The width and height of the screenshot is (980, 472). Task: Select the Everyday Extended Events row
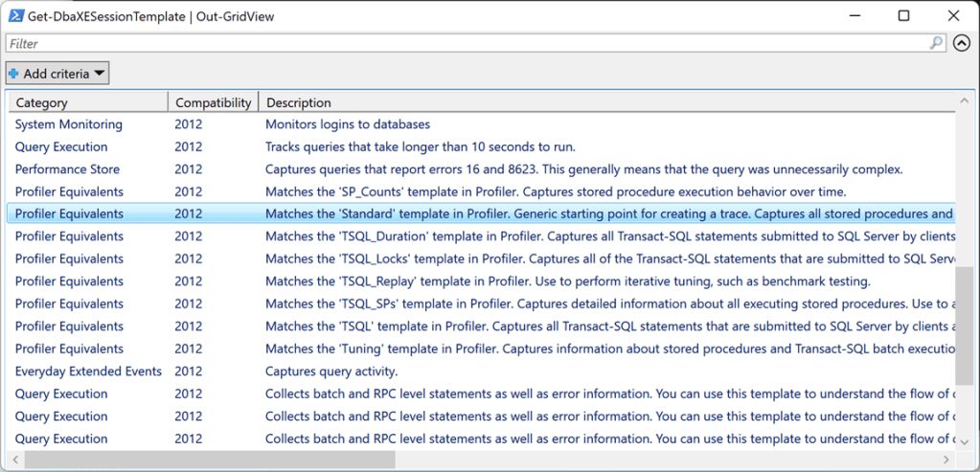coord(88,371)
